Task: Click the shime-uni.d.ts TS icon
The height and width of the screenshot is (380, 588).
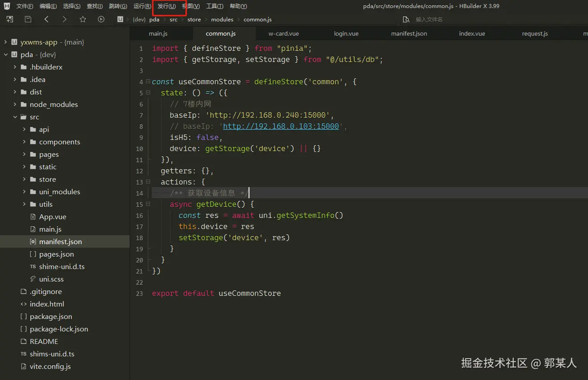Action: [33, 266]
